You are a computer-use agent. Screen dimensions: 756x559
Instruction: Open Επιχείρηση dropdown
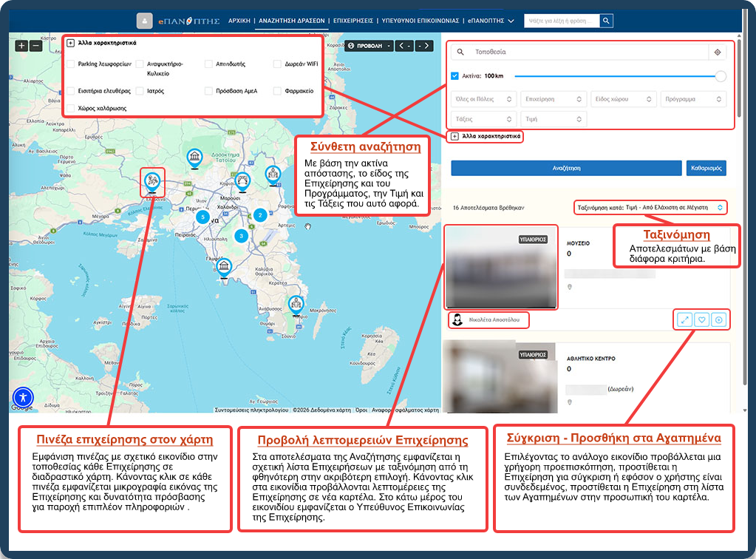pos(554,99)
